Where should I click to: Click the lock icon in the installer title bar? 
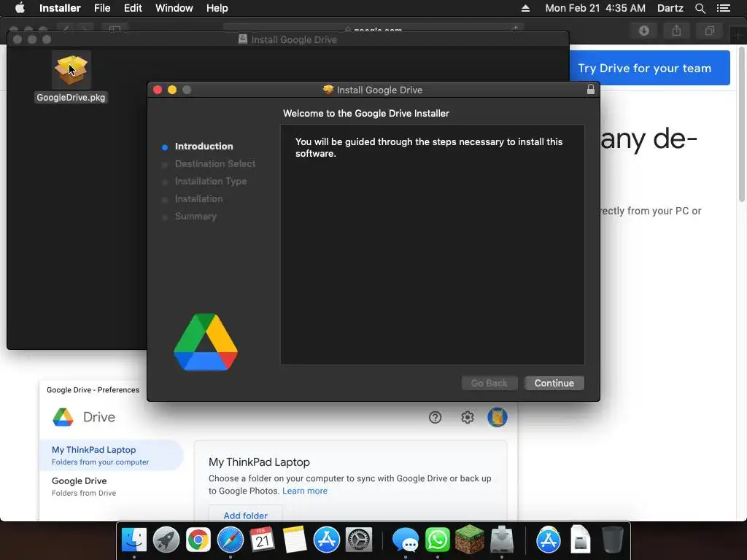click(591, 89)
